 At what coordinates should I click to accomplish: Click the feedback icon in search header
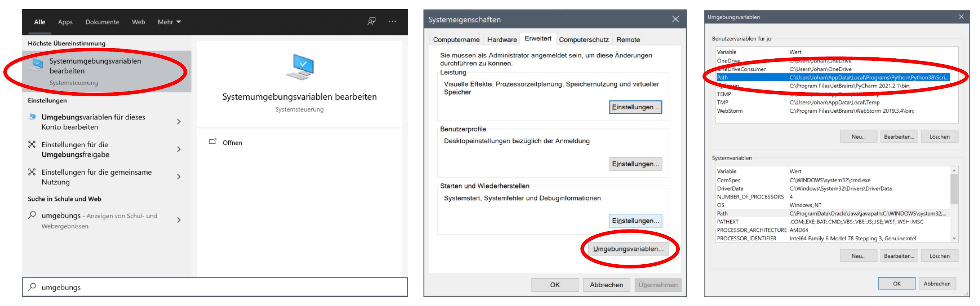tap(371, 22)
